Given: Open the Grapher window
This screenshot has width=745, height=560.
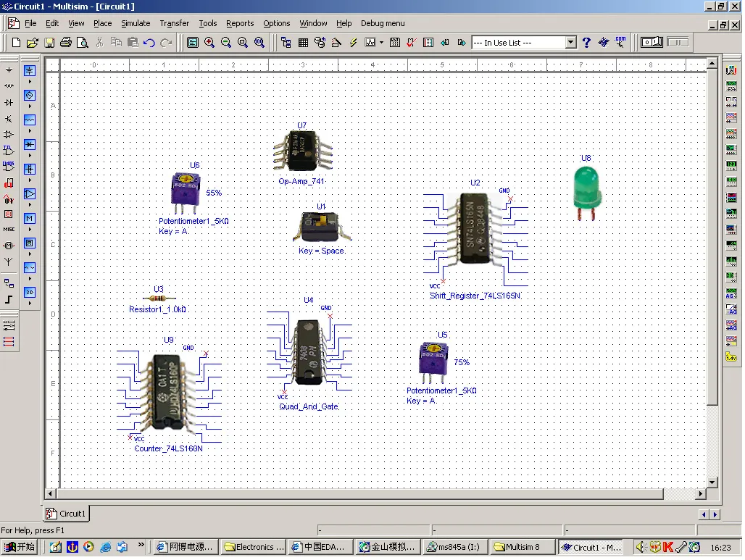Looking at the screenshot, I should pos(370,43).
